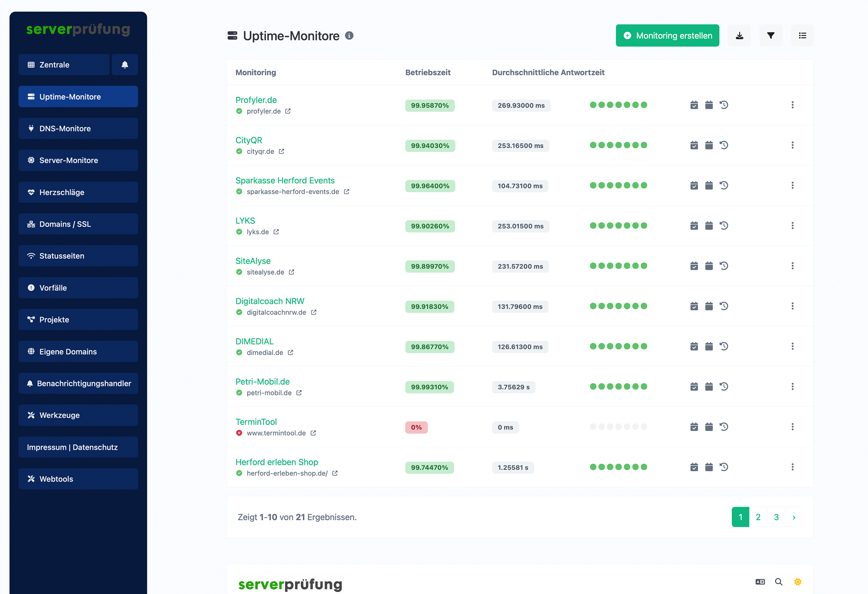Screen dimensions: 868x594
Task: Open the Digitalcoach NRW monitor link
Action: (x=270, y=301)
